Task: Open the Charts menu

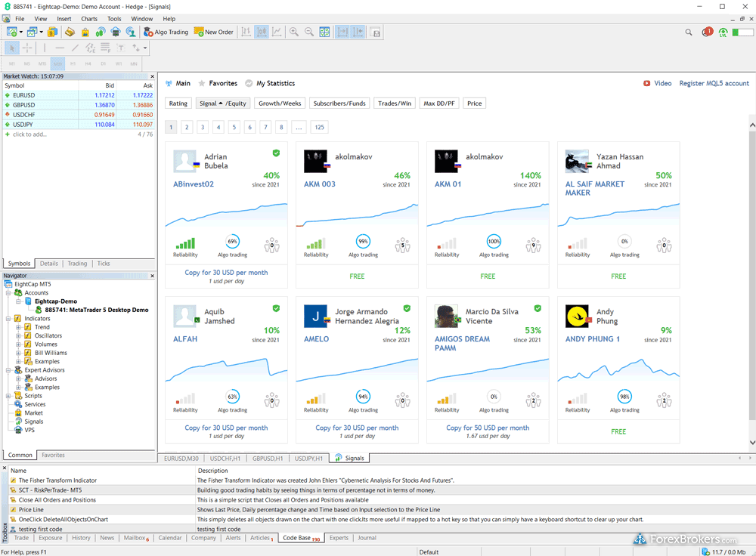Action: pyautogui.click(x=89, y=18)
